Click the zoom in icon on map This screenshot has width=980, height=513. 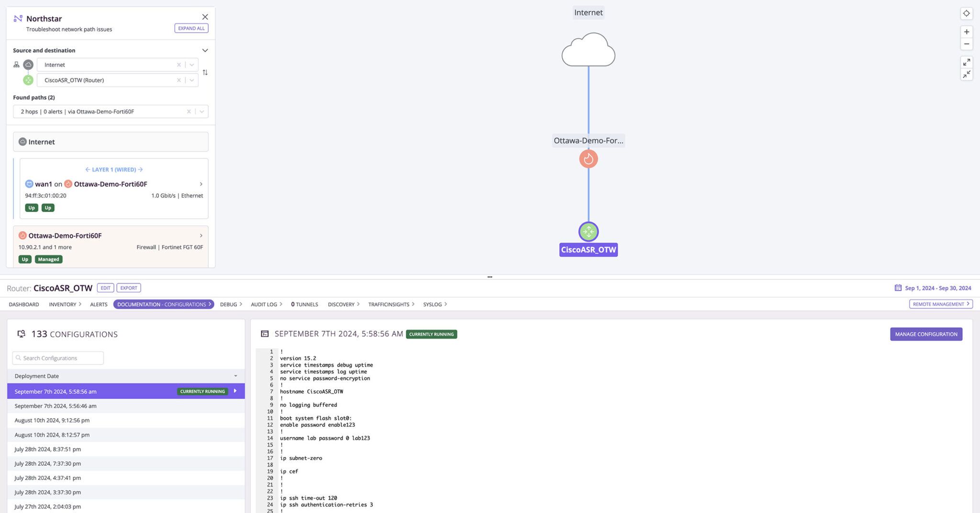point(967,32)
